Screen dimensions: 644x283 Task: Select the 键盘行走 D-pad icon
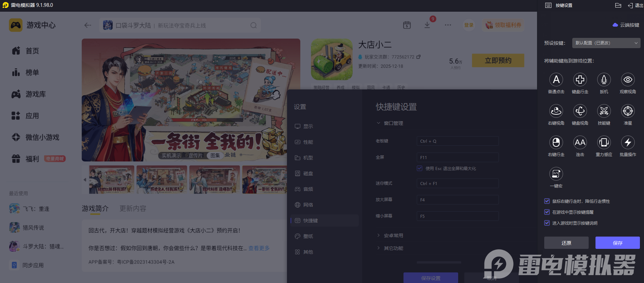(580, 80)
